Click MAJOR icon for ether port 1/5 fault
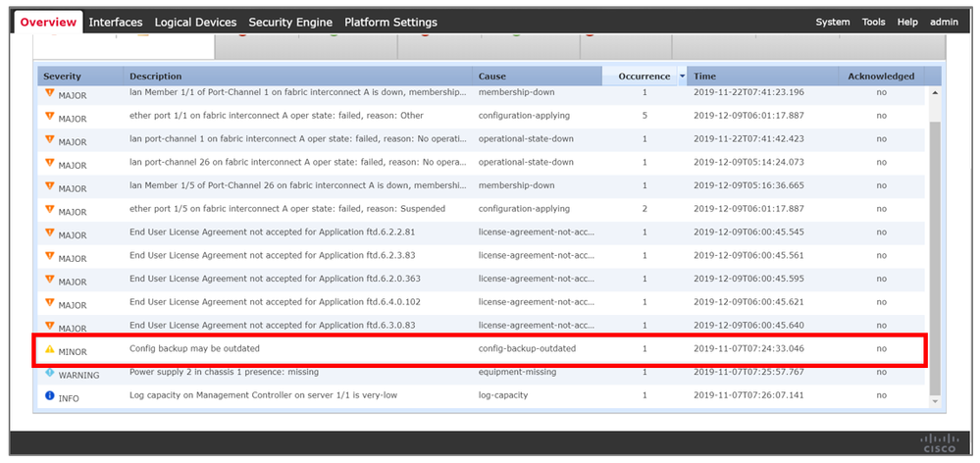The width and height of the screenshot is (980, 463). tap(50, 209)
